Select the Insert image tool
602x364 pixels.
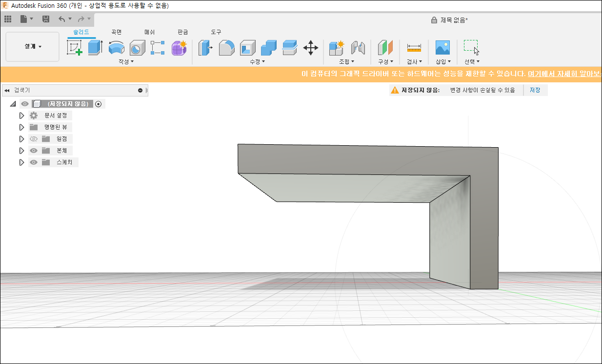point(442,48)
